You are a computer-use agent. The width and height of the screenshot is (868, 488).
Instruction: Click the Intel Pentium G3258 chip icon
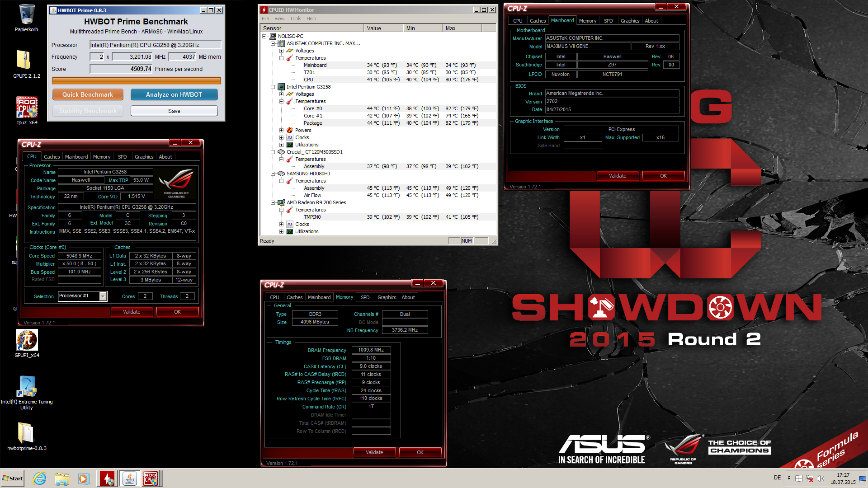(281, 87)
